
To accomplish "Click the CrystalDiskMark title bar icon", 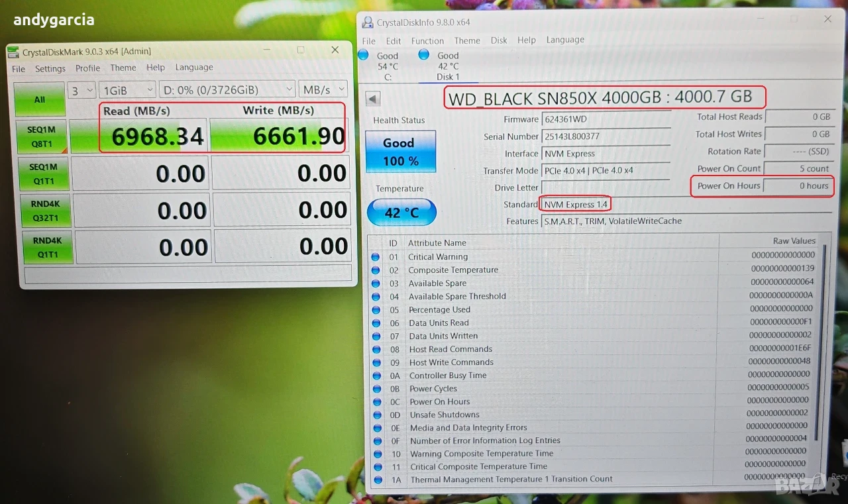I will coord(13,52).
